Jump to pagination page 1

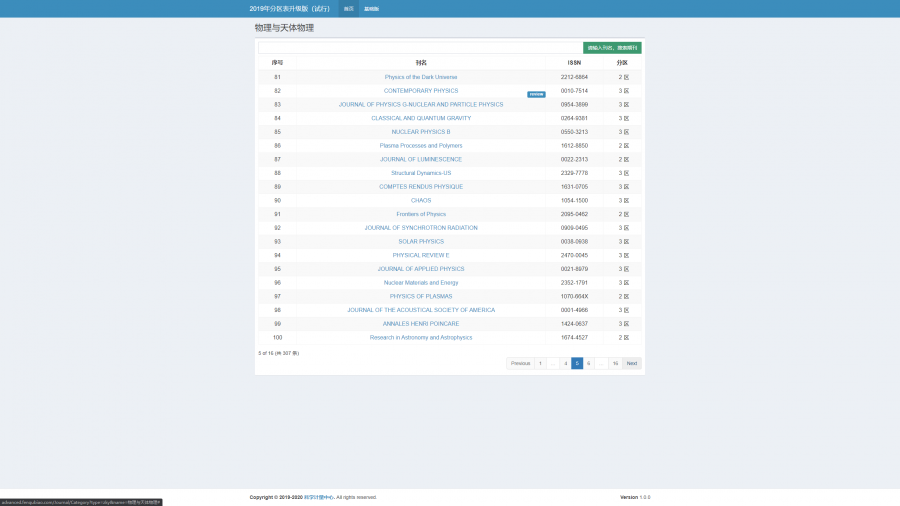540,363
